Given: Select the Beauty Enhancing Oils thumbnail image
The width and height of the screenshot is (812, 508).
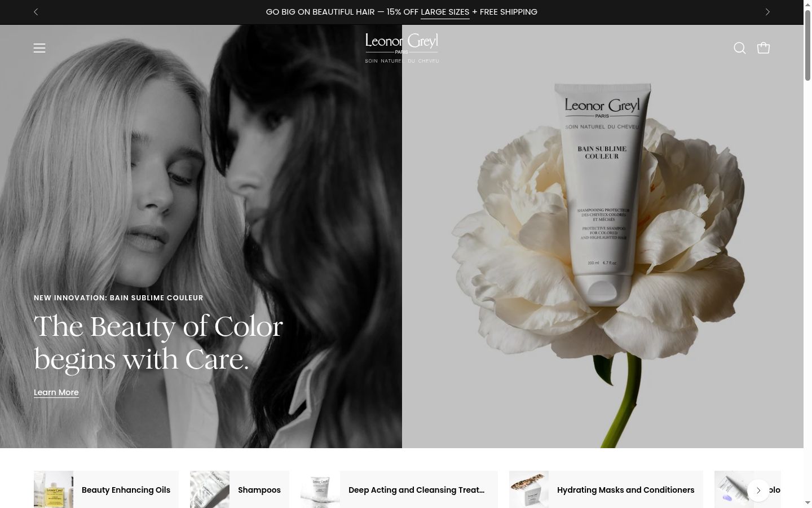Looking at the screenshot, I should coord(54,489).
